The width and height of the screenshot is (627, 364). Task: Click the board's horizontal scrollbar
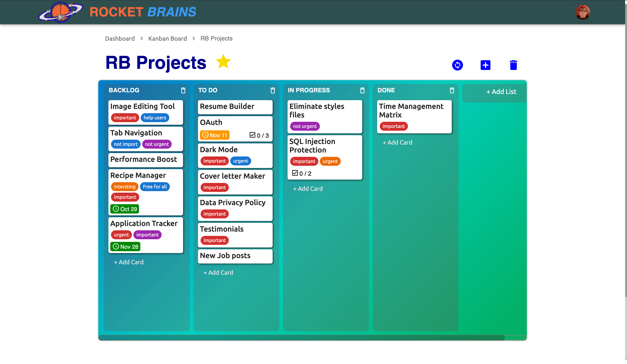point(302,338)
